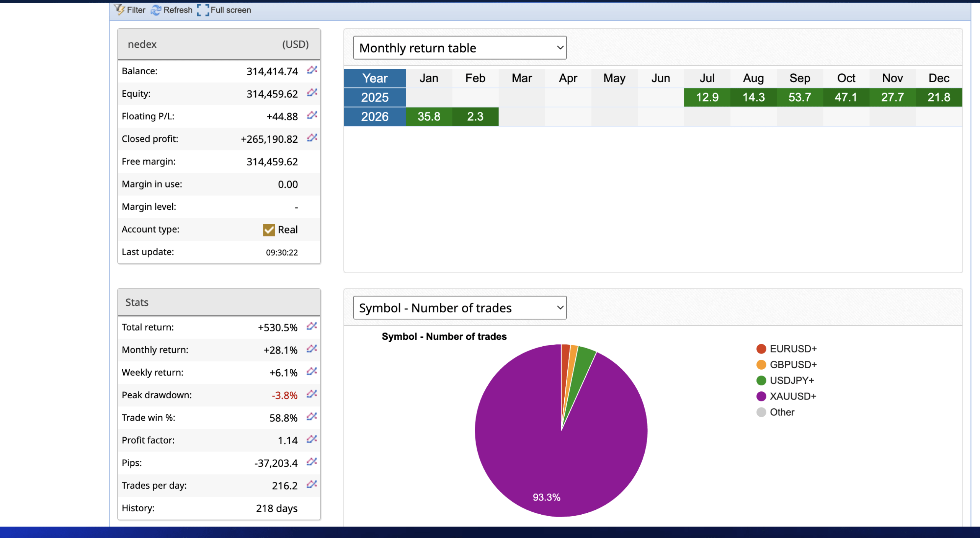Click the Trade win % chart icon

[x=312, y=417]
